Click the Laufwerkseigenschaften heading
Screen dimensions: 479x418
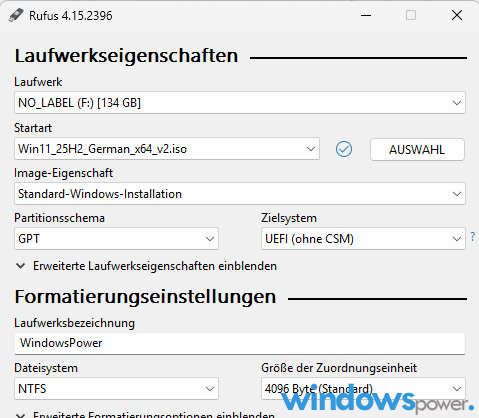[x=126, y=56]
